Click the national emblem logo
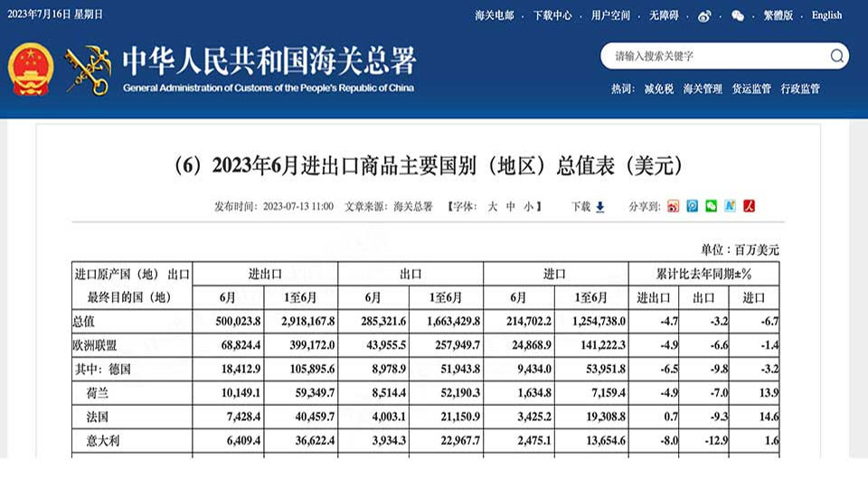This screenshot has height=488, width=868. [33, 69]
